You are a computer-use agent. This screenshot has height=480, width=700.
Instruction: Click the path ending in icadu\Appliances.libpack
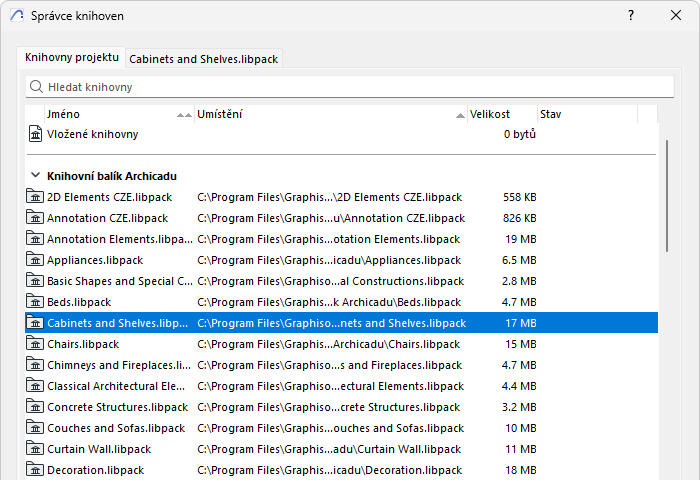click(329, 260)
